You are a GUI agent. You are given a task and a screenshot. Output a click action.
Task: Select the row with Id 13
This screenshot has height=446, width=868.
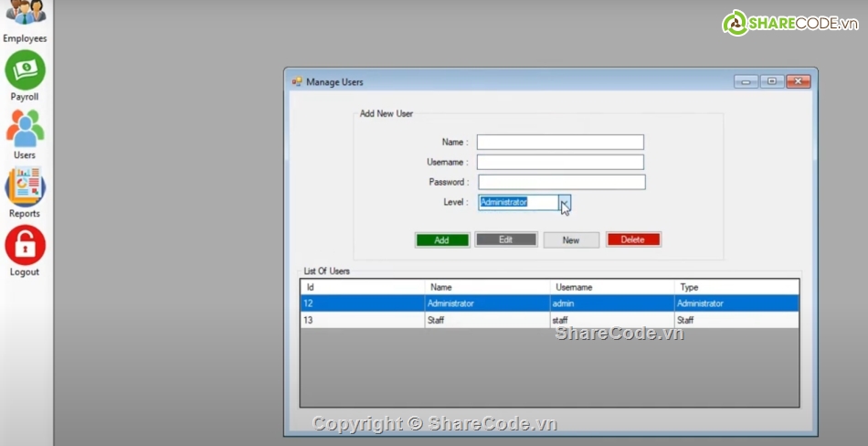550,320
